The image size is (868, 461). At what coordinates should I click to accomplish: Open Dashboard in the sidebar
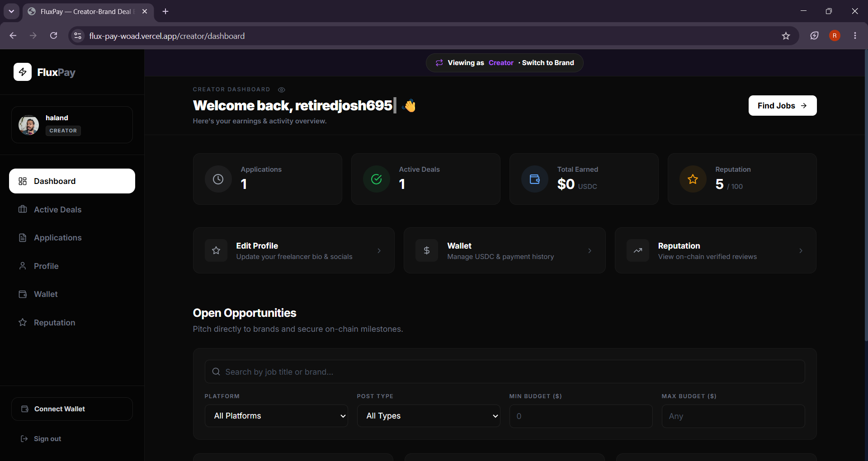point(72,181)
